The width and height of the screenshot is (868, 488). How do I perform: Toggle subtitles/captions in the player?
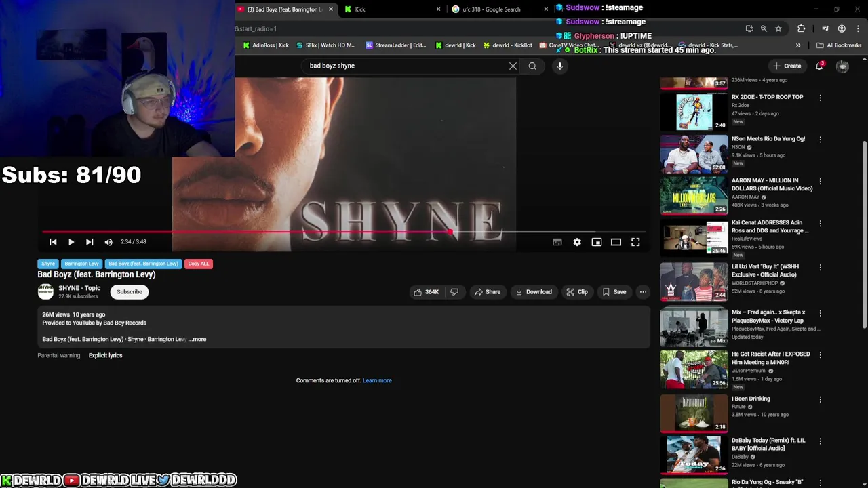pos(557,242)
